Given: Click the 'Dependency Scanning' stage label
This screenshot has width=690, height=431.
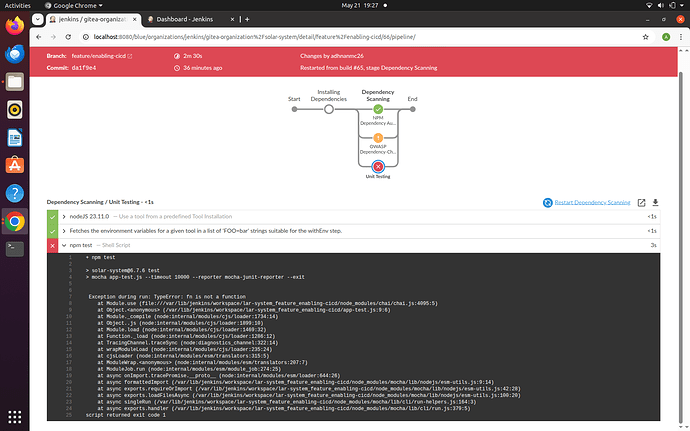Looking at the screenshot, I should pyautogui.click(x=378, y=96).
